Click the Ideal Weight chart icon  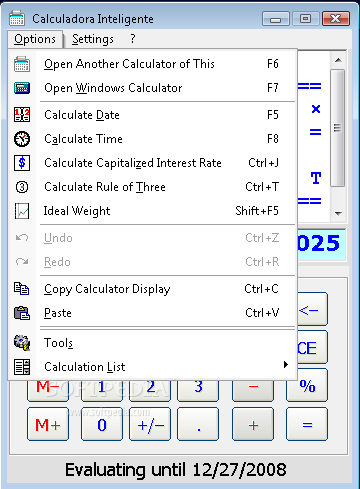22,211
